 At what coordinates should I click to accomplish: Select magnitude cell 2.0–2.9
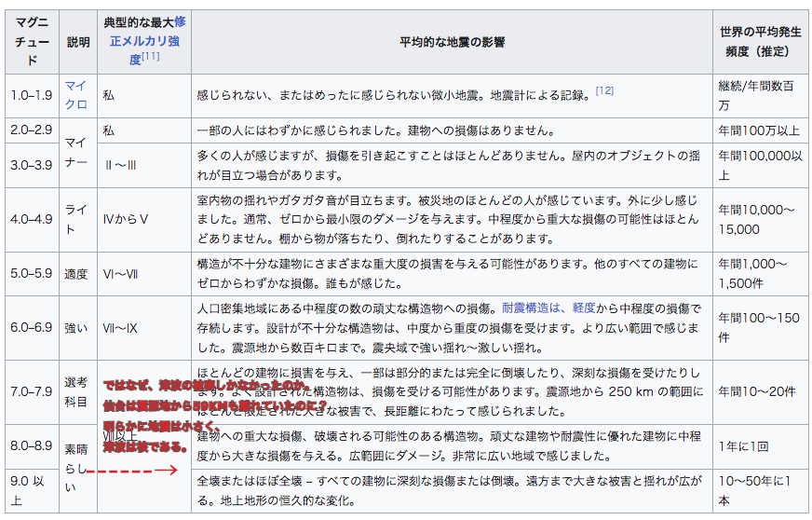32,130
